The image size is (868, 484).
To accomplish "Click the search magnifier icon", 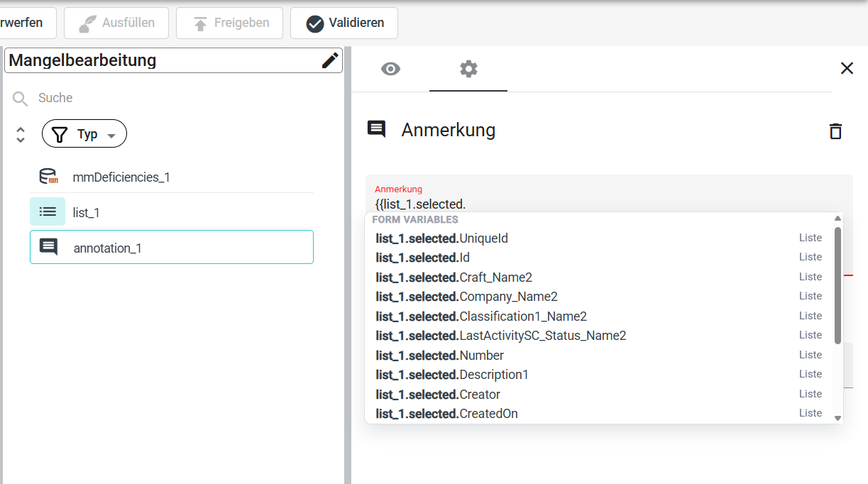I will [x=21, y=99].
